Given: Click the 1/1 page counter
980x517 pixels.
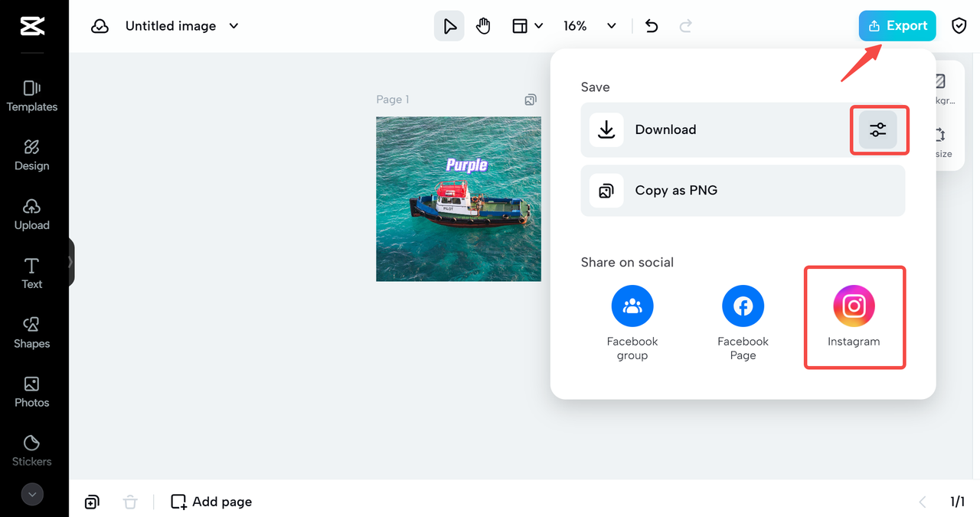Looking at the screenshot, I should tap(958, 502).
